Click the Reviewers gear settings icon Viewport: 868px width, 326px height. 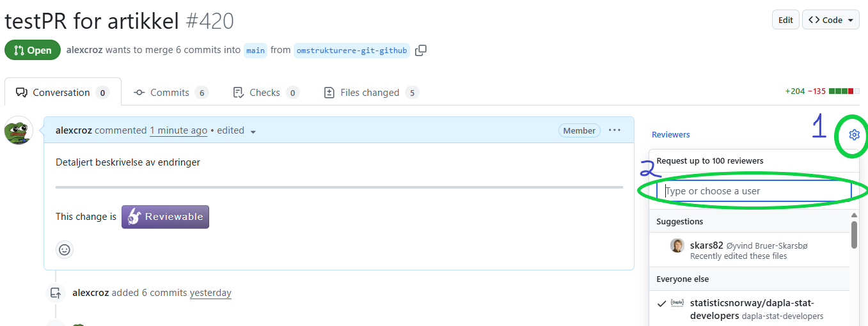tap(854, 135)
